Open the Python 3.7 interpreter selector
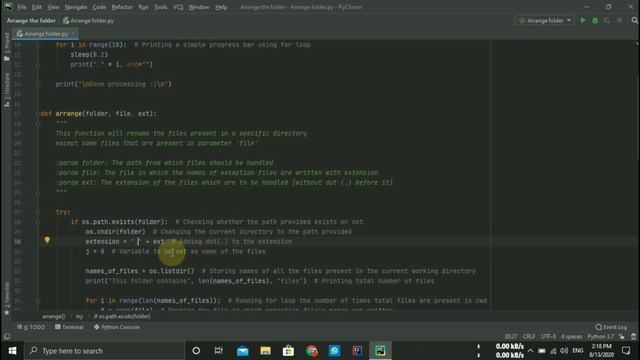The width and height of the screenshot is (640, 360). coord(600,337)
